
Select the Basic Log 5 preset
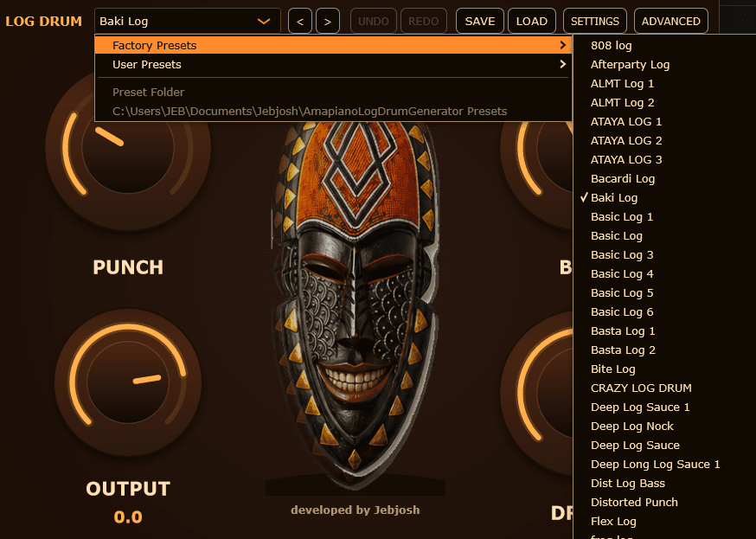(x=665, y=293)
